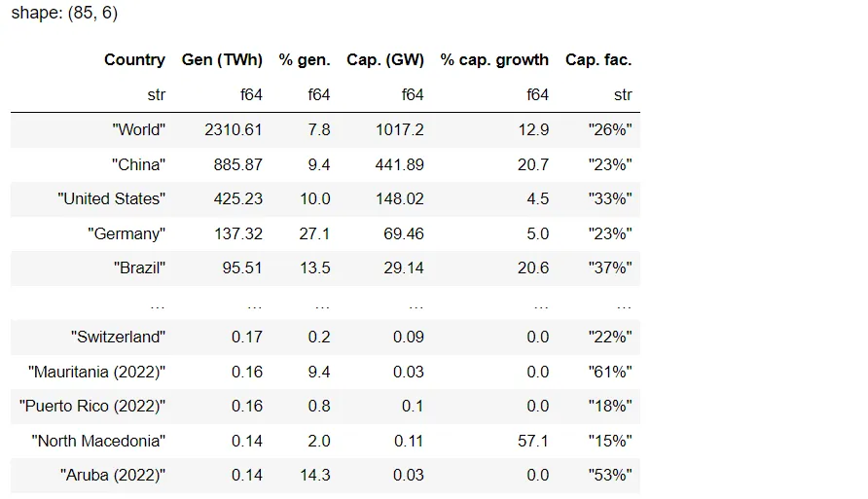This screenshot has width=868, height=499.
Task: Select the "Switzerland" country cell
Action: click(x=118, y=338)
